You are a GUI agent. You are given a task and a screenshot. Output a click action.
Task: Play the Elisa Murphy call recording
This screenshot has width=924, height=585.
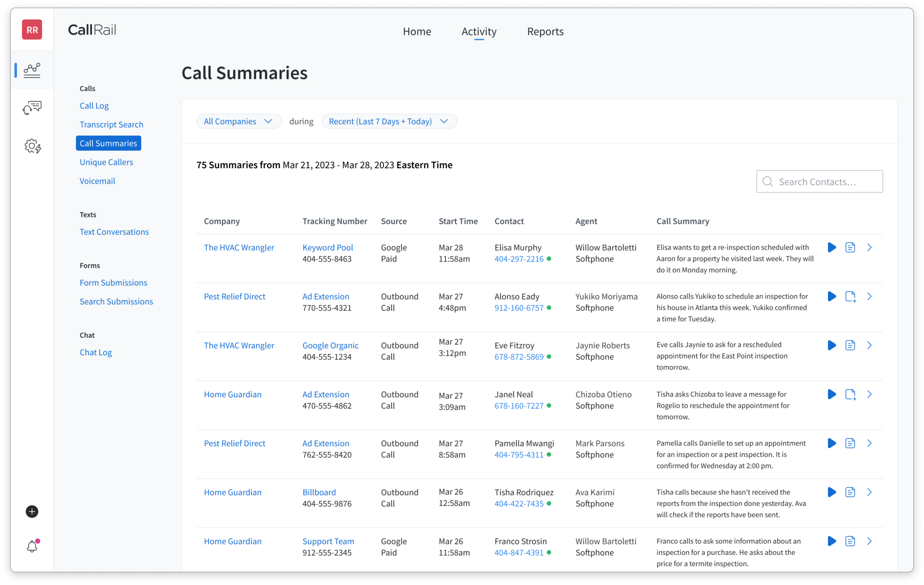coord(832,248)
